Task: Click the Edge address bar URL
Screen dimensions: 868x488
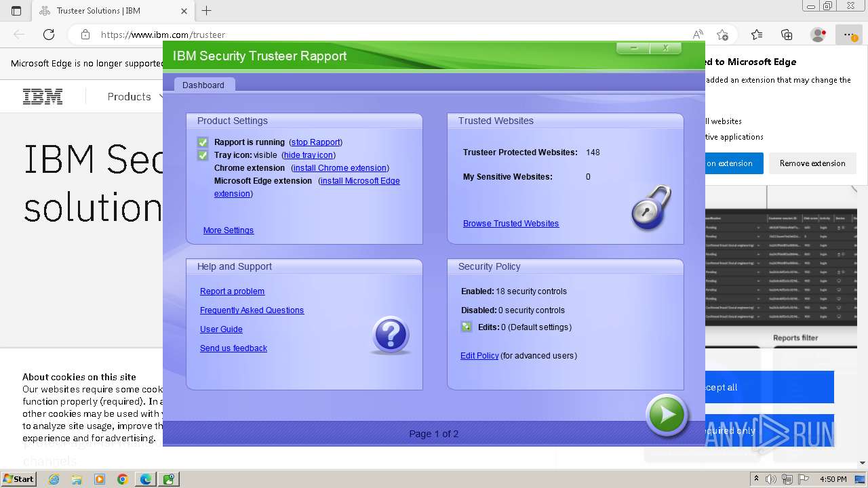Action: click(x=163, y=35)
